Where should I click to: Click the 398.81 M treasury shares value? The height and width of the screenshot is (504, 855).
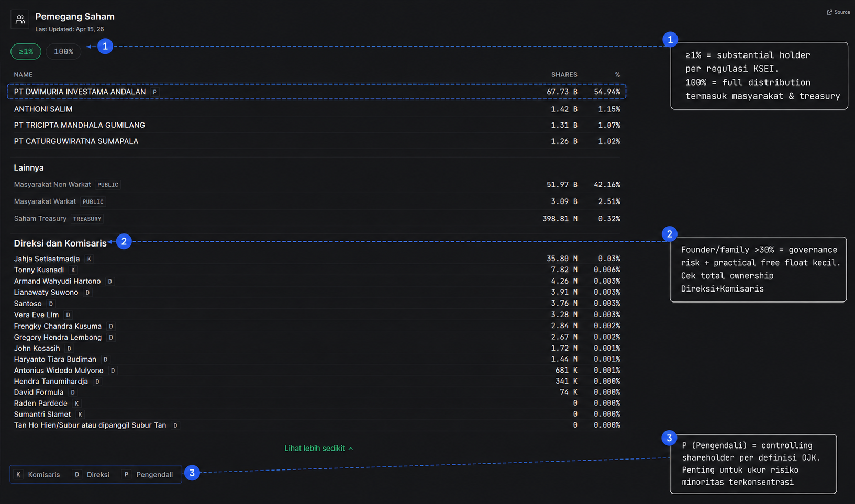click(x=560, y=218)
